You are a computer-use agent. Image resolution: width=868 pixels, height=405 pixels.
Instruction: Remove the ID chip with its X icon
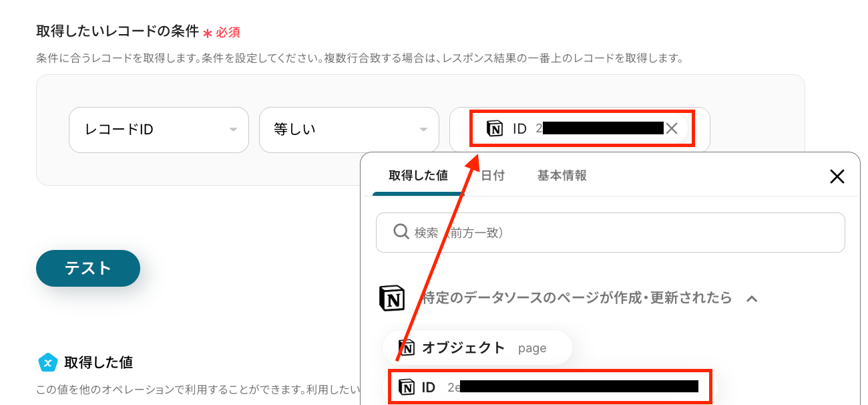click(x=672, y=129)
